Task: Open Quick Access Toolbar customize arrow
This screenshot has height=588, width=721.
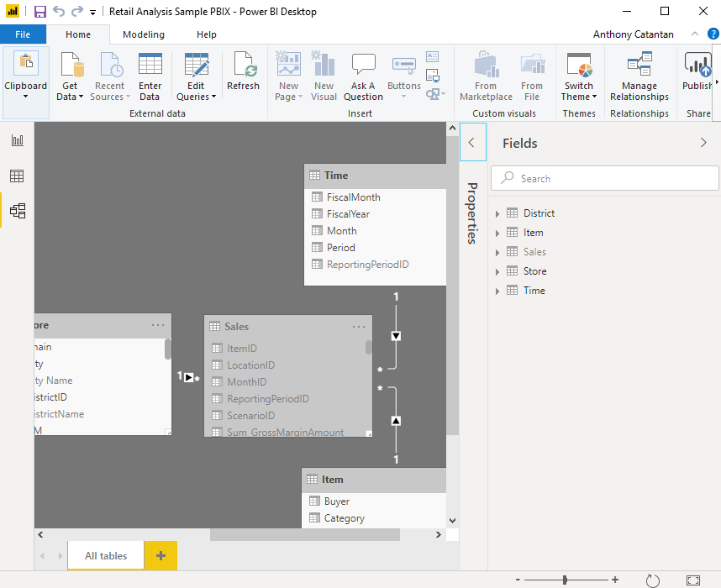Action: pos(93,13)
